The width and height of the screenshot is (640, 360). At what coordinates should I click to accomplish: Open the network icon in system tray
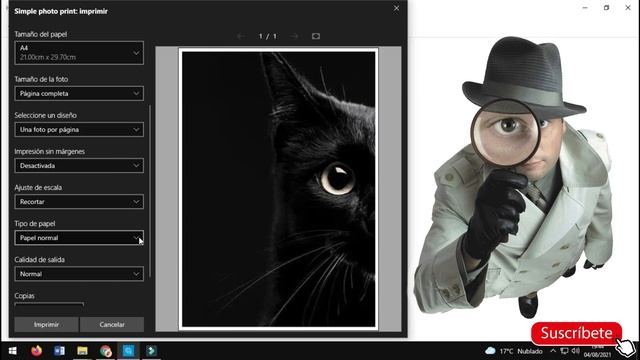point(564,351)
